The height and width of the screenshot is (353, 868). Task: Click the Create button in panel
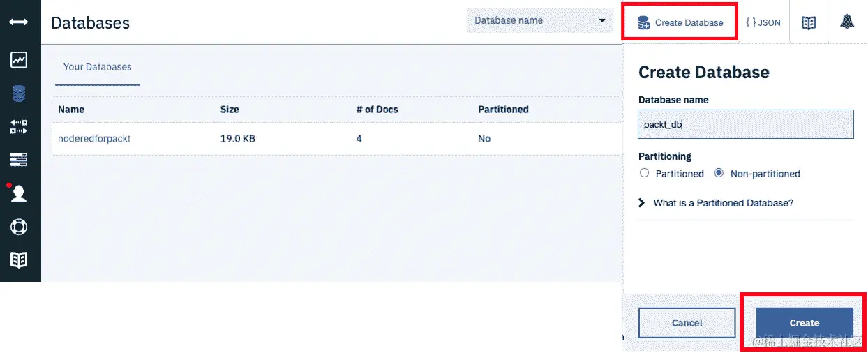(x=805, y=323)
